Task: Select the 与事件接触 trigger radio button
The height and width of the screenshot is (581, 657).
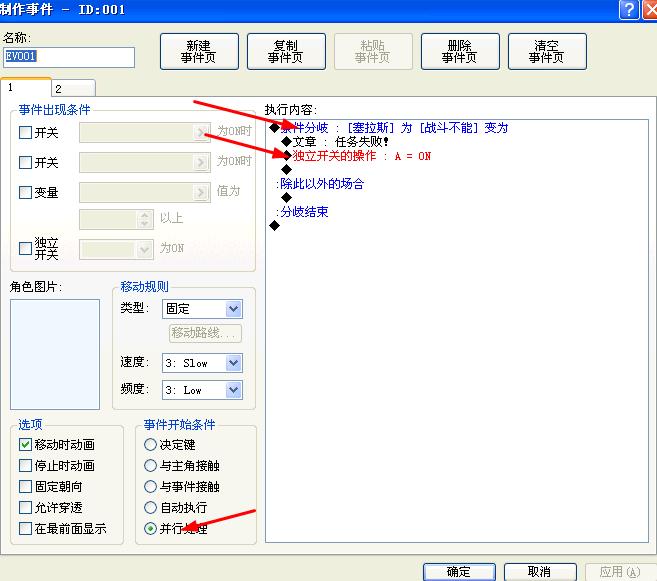Action: tap(150, 486)
